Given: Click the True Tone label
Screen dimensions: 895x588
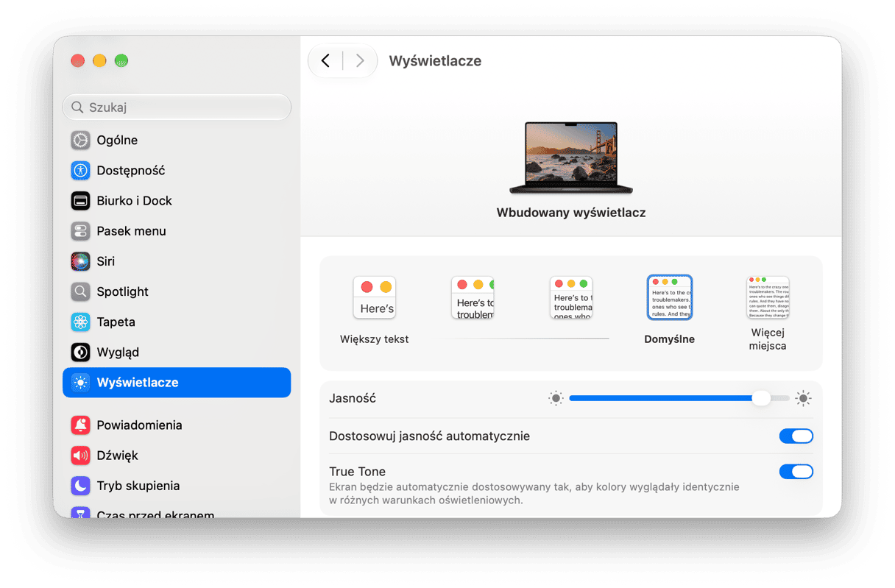Looking at the screenshot, I should tap(357, 472).
